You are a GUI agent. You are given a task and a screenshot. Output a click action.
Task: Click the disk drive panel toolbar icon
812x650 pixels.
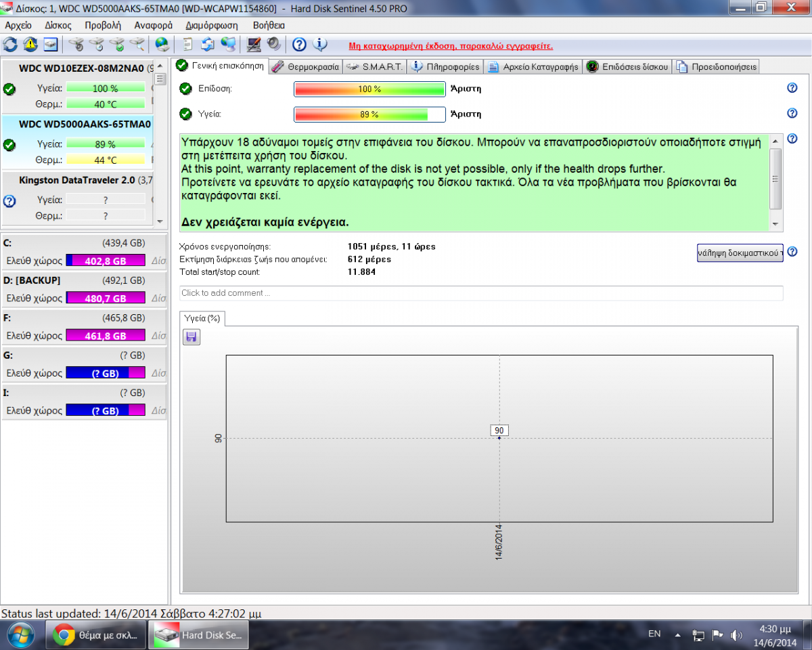[x=51, y=45]
